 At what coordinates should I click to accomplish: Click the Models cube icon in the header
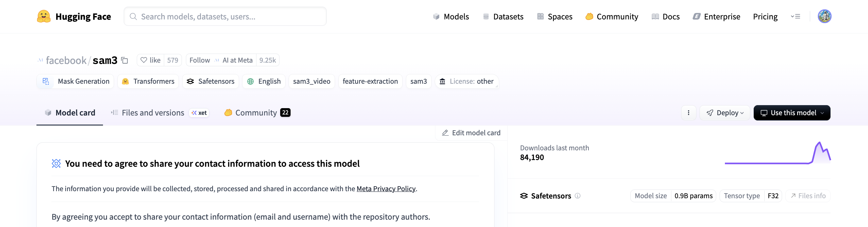pos(436,16)
